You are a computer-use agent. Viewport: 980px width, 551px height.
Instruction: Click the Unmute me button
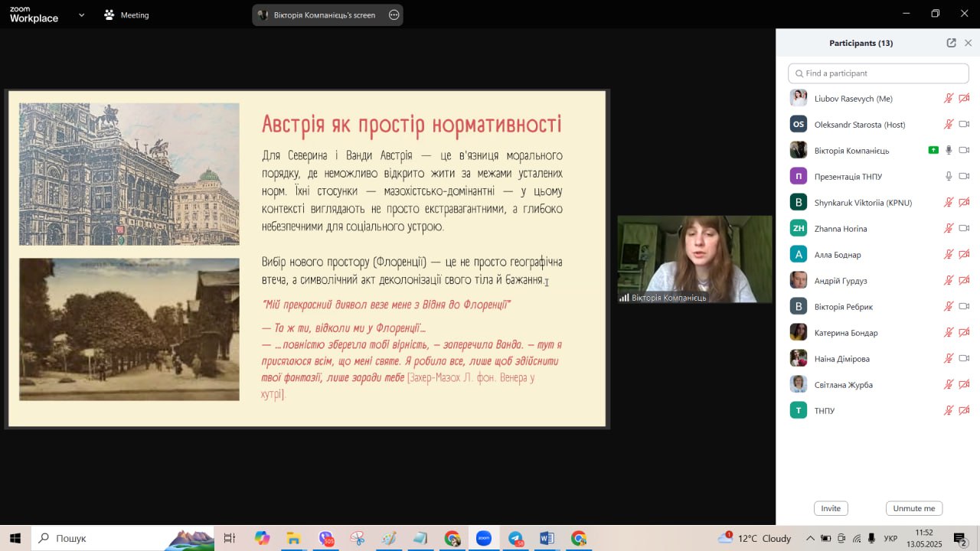pos(913,508)
